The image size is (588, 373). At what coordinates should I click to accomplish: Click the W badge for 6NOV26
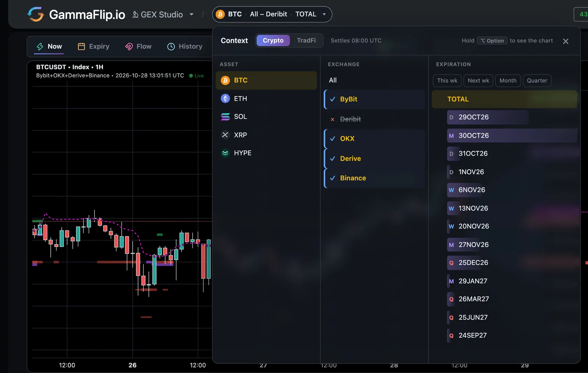click(x=451, y=190)
